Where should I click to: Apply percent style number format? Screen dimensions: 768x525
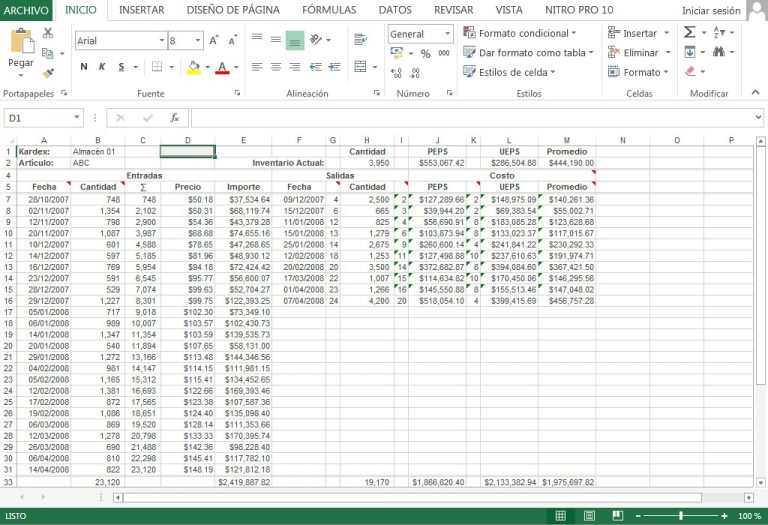[426, 53]
